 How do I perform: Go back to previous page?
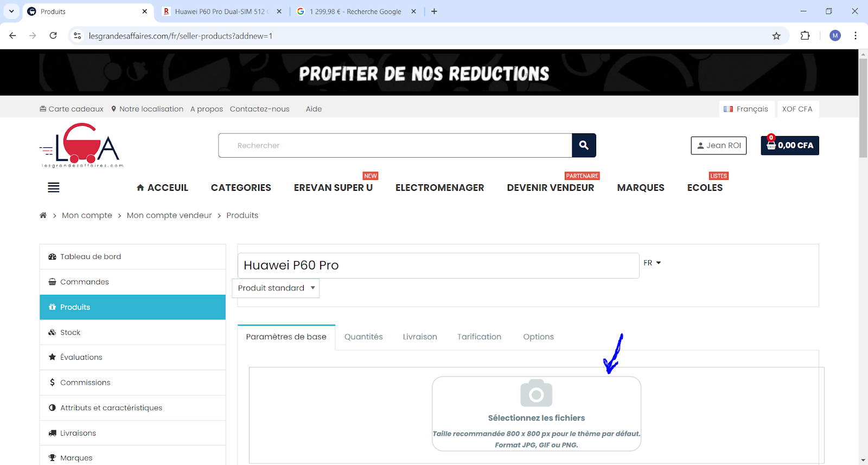point(12,36)
